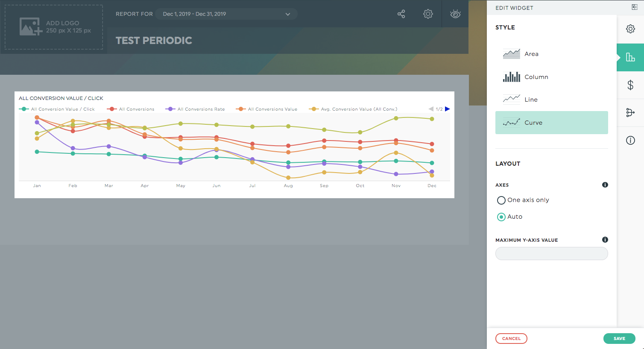644x349 pixels.
Task: Click the previous legend page arrow
Action: click(431, 109)
